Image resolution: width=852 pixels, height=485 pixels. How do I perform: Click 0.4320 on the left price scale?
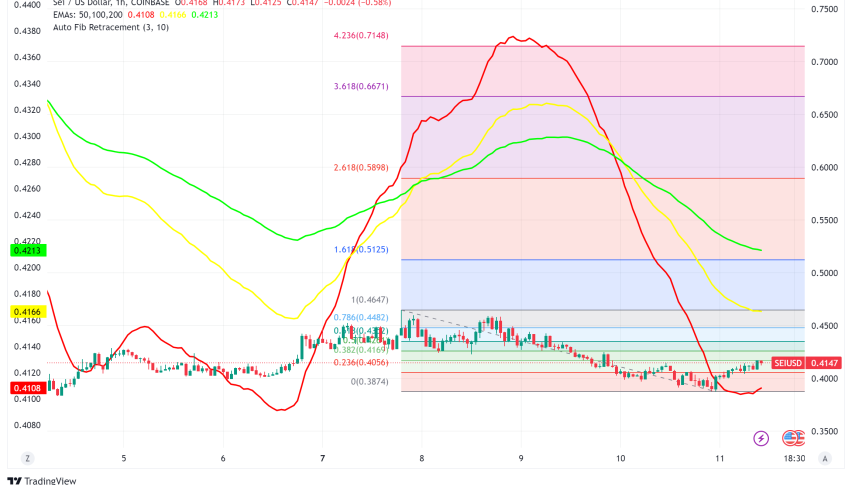point(27,110)
